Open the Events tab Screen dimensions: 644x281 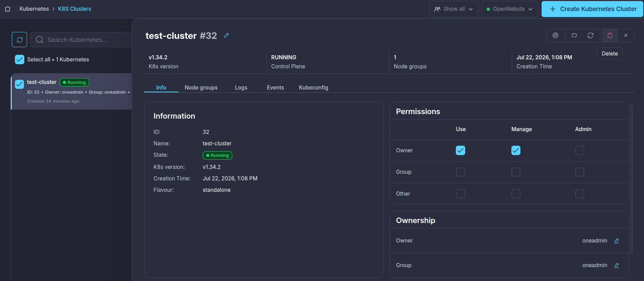275,87
